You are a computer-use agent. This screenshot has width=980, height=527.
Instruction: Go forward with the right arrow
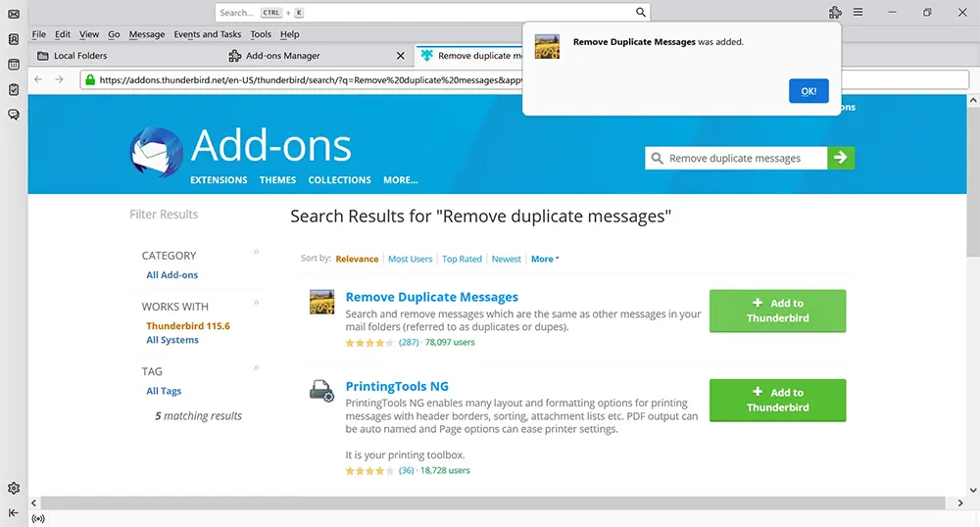[60, 79]
